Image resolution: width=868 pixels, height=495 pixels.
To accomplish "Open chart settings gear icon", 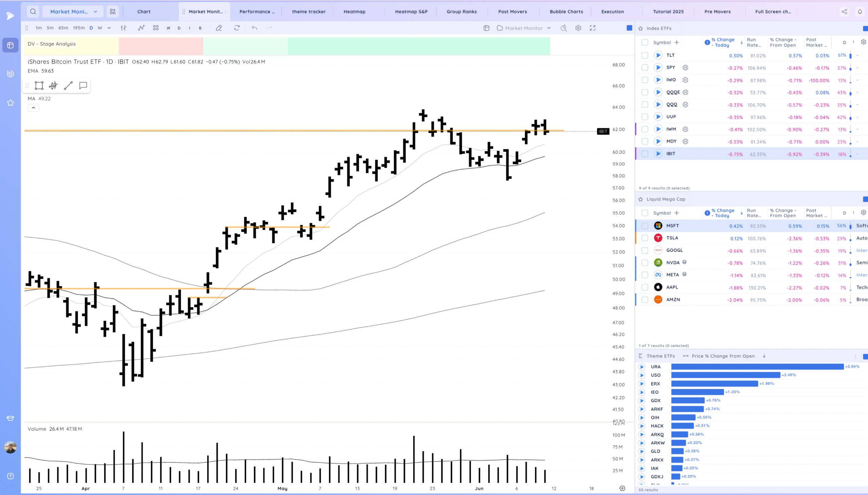I will click(x=578, y=28).
